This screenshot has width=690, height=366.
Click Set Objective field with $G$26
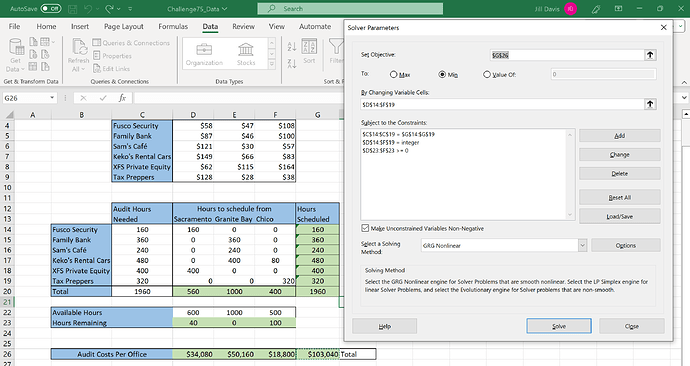tap(567, 55)
